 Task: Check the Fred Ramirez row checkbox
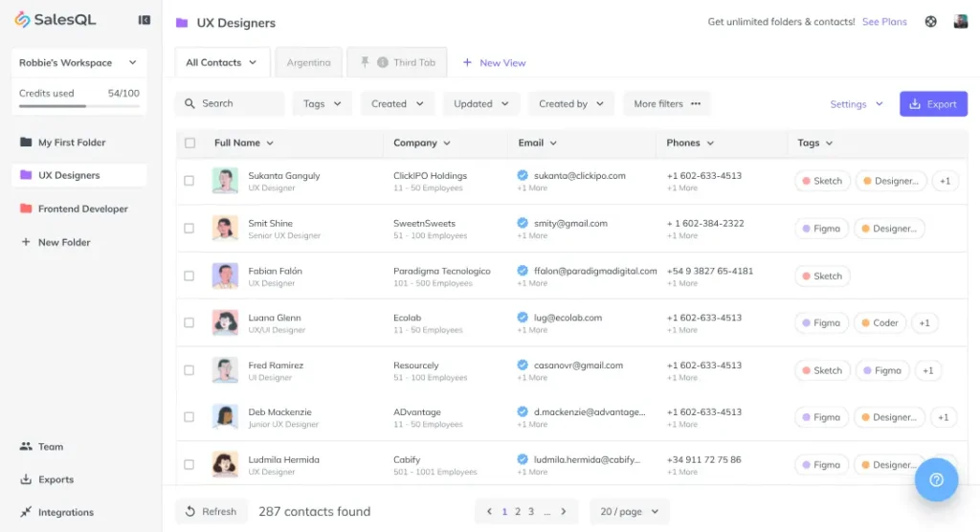coord(189,370)
